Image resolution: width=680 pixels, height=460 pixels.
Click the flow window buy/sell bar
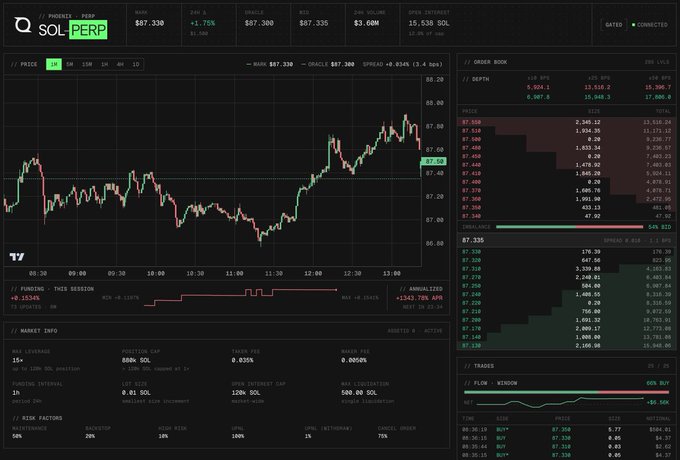pyautogui.click(x=566, y=392)
